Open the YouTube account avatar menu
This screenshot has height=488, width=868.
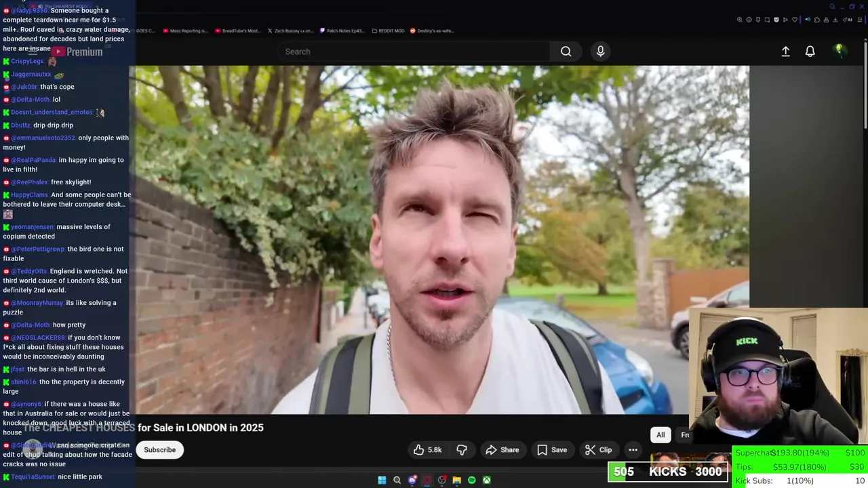pos(839,51)
